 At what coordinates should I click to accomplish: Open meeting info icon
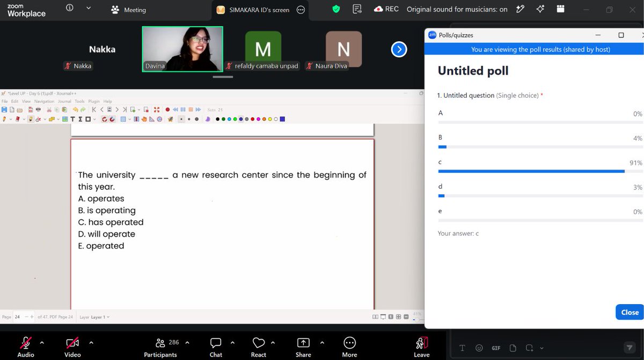(x=69, y=9)
